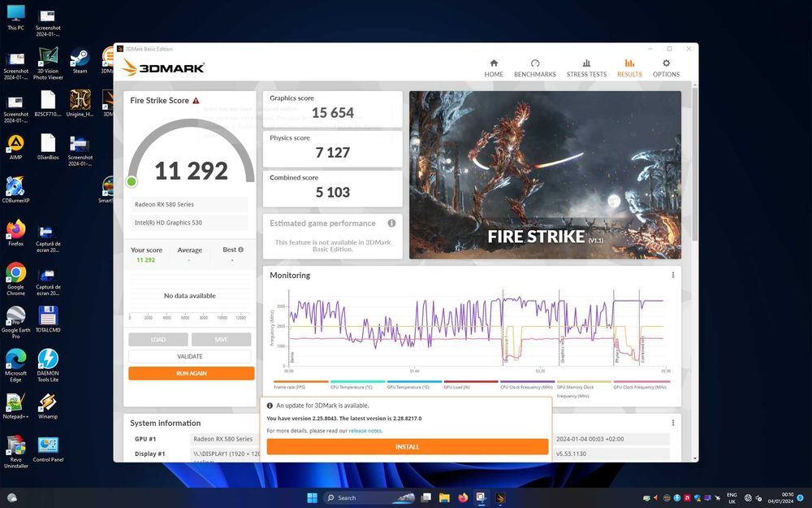
Task: Select the DAEMON Tools Lite desktop icon
Action: (48, 366)
